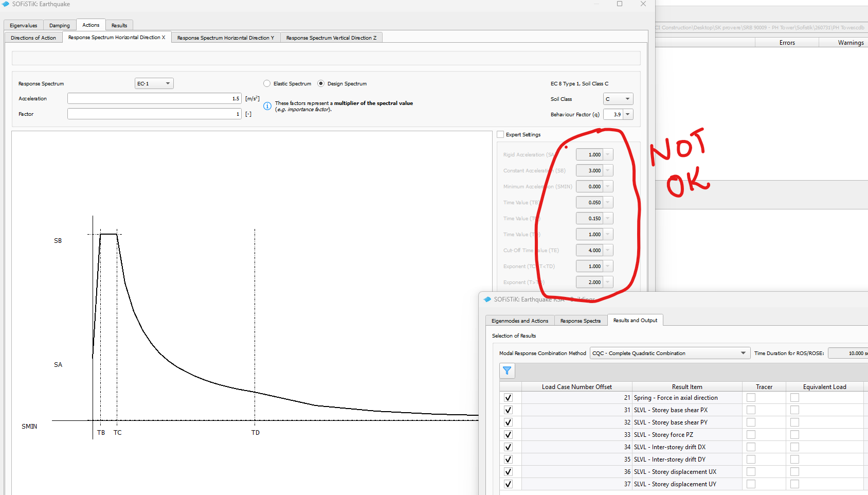Open the Response Spectra tab in RSA window
This screenshot has height=495, width=868.
[581, 321]
